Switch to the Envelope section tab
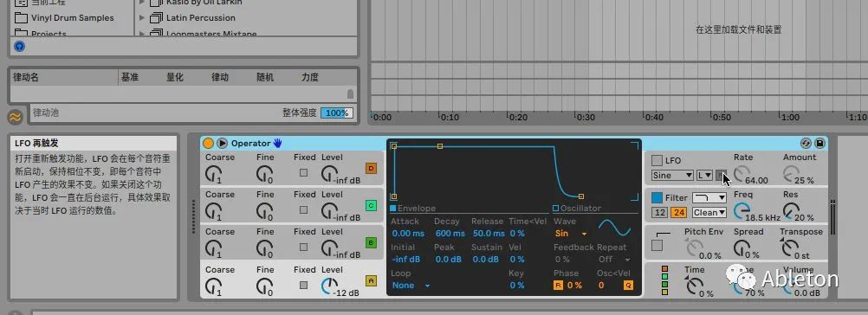The image size is (868, 315). [x=413, y=209]
